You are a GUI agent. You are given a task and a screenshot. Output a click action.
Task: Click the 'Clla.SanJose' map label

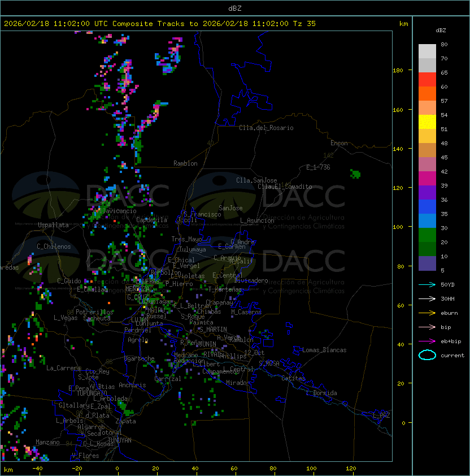[256, 180]
